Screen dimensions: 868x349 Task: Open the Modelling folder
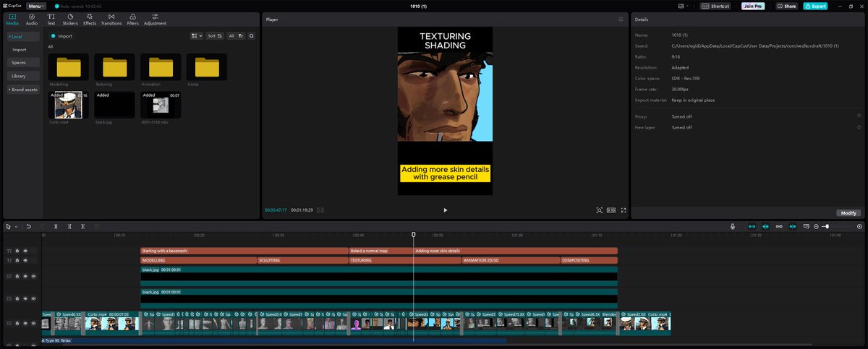pos(69,66)
